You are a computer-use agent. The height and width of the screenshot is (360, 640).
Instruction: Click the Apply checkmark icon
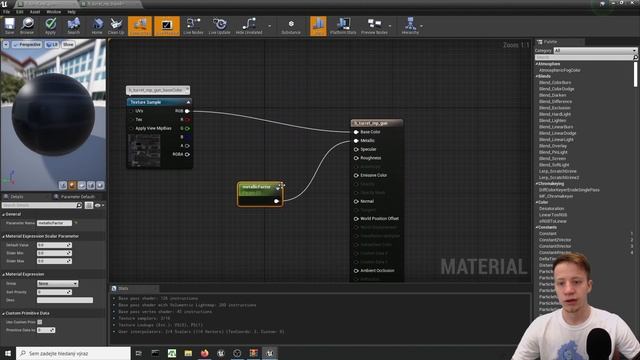coord(51,26)
